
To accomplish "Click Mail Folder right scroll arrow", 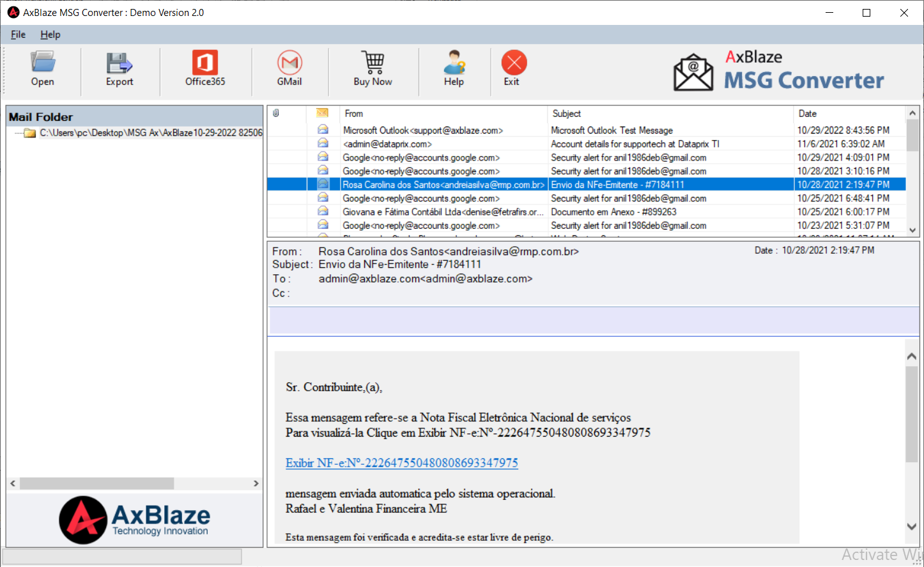I will (256, 483).
